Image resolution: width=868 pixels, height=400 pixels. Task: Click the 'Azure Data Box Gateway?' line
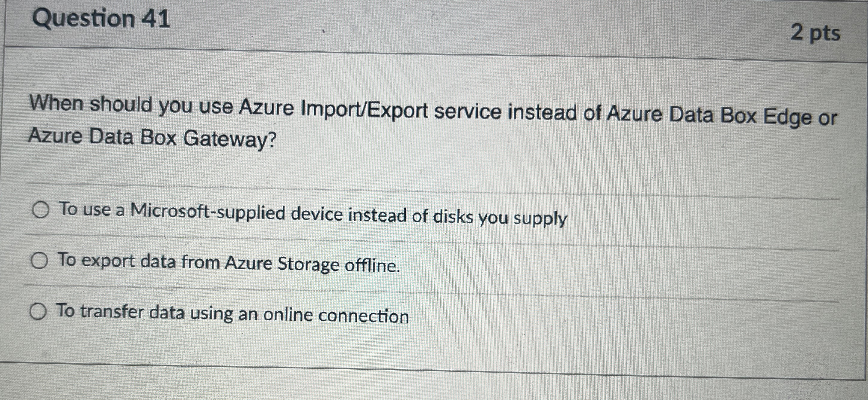(152, 138)
